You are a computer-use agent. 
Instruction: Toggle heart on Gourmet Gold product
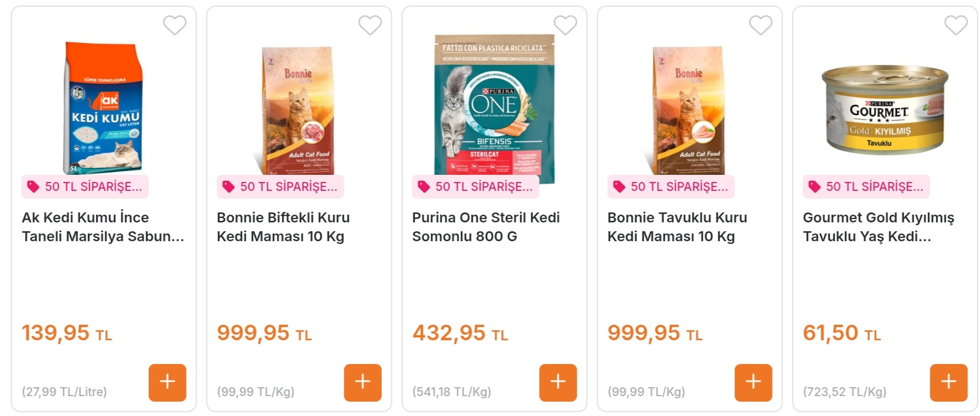pyautogui.click(x=956, y=25)
